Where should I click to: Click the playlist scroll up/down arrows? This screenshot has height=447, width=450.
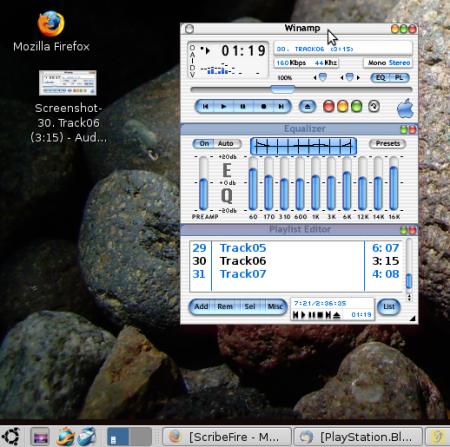pyautogui.click(x=409, y=297)
